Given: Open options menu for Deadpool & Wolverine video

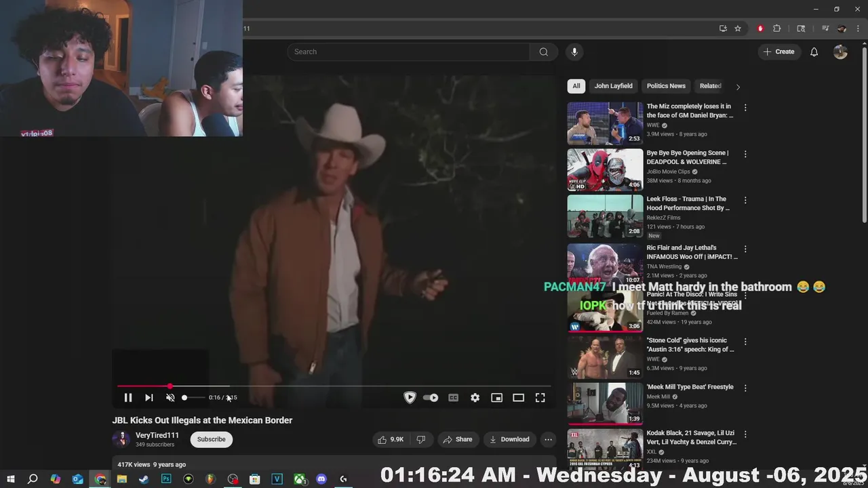Looking at the screenshot, I should click(745, 155).
